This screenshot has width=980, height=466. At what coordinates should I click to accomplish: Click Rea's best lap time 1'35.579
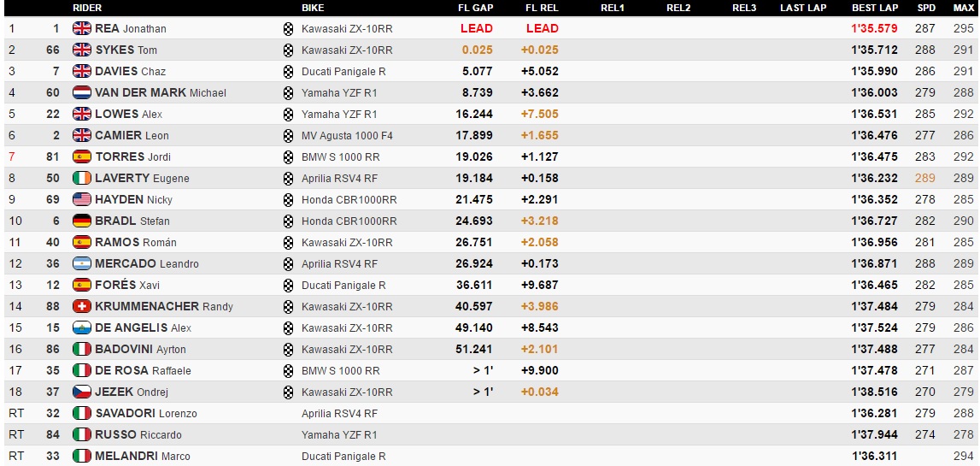point(874,28)
